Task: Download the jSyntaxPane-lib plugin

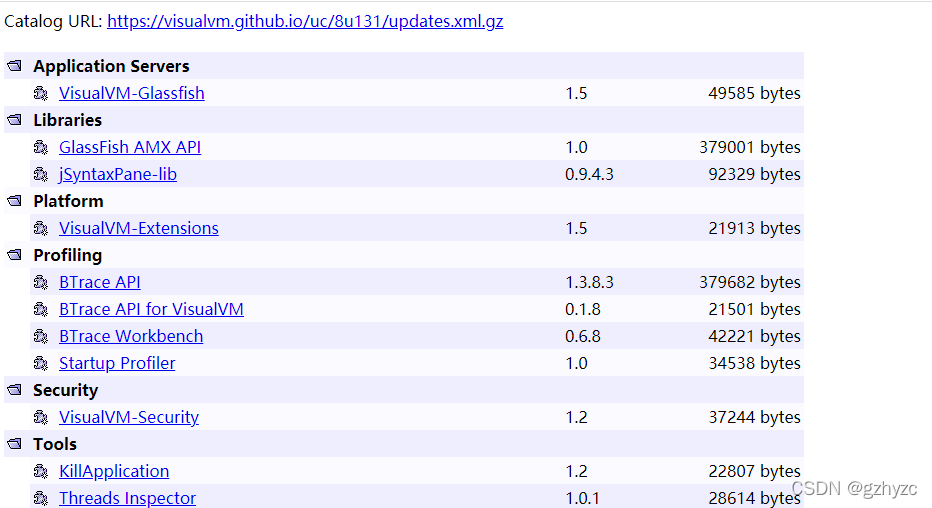Action: tap(118, 174)
